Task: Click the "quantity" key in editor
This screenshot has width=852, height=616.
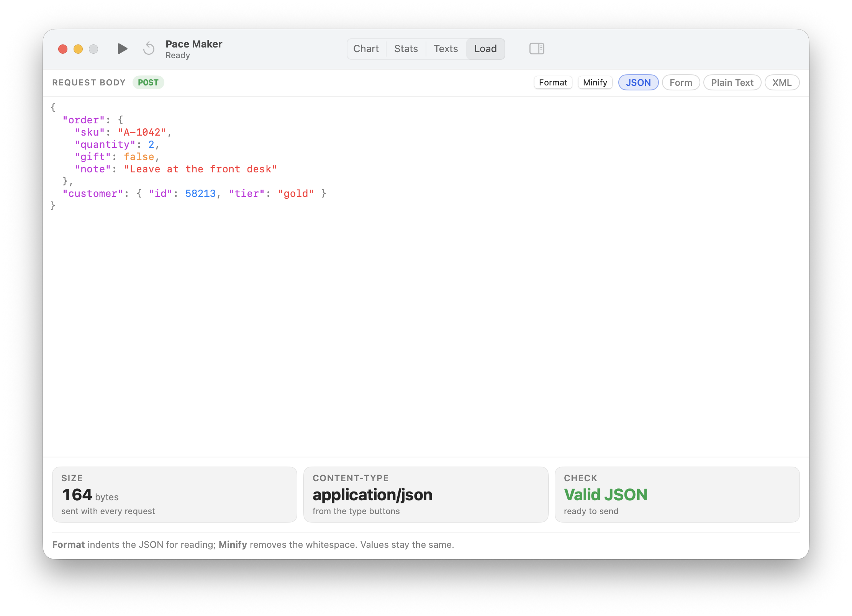Action: (105, 144)
